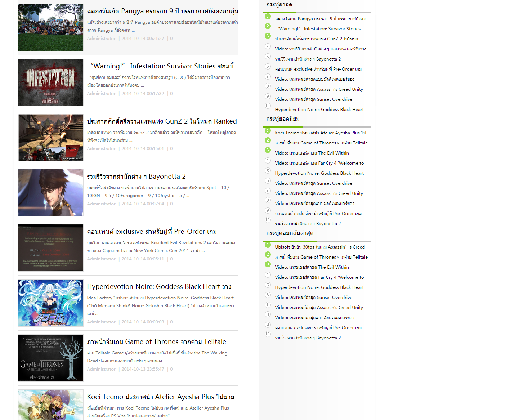Click the date "2014-10-14 00:17:32"

(143, 94)
